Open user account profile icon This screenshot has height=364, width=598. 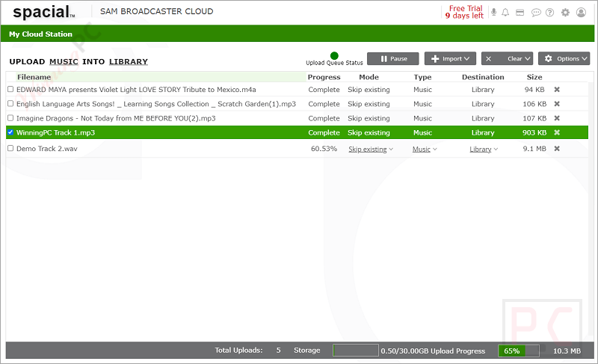[x=581, y=13]
